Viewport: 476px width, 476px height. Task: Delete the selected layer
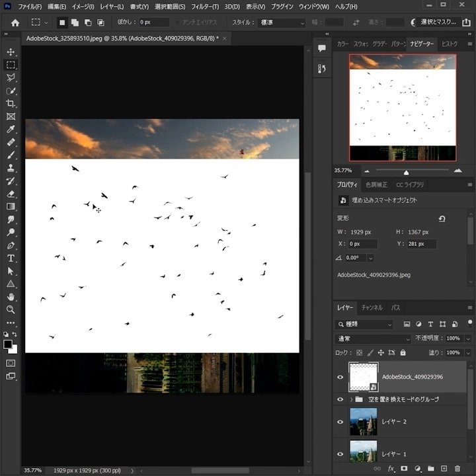click(x=457, y=469)
